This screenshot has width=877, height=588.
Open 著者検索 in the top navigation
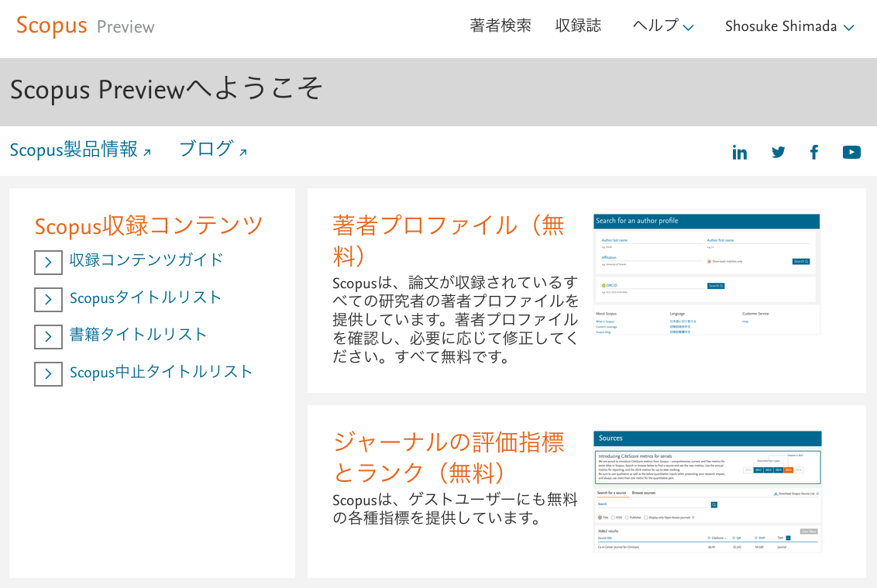500,26
